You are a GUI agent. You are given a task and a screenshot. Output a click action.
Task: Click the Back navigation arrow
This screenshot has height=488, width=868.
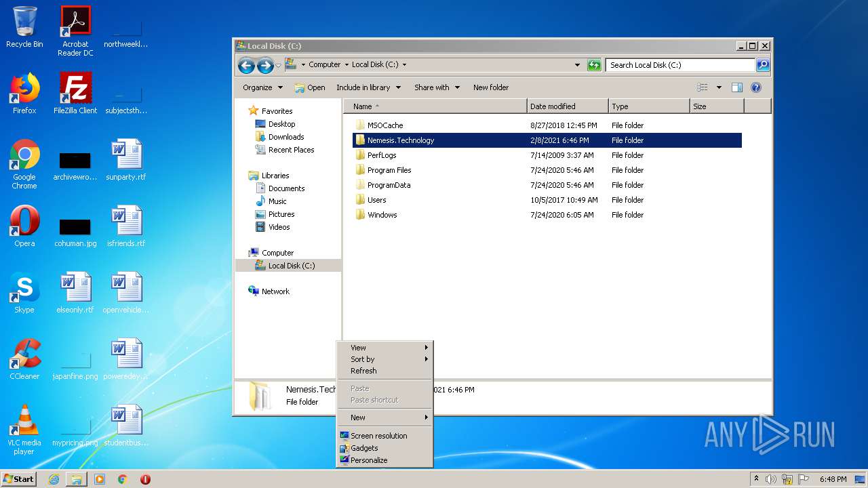click(246, 65)
